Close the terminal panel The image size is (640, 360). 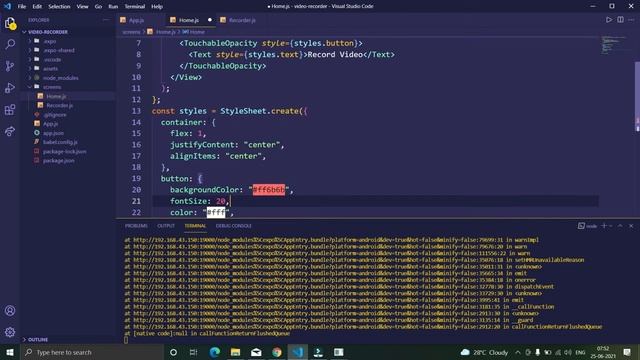pos(631,225)
